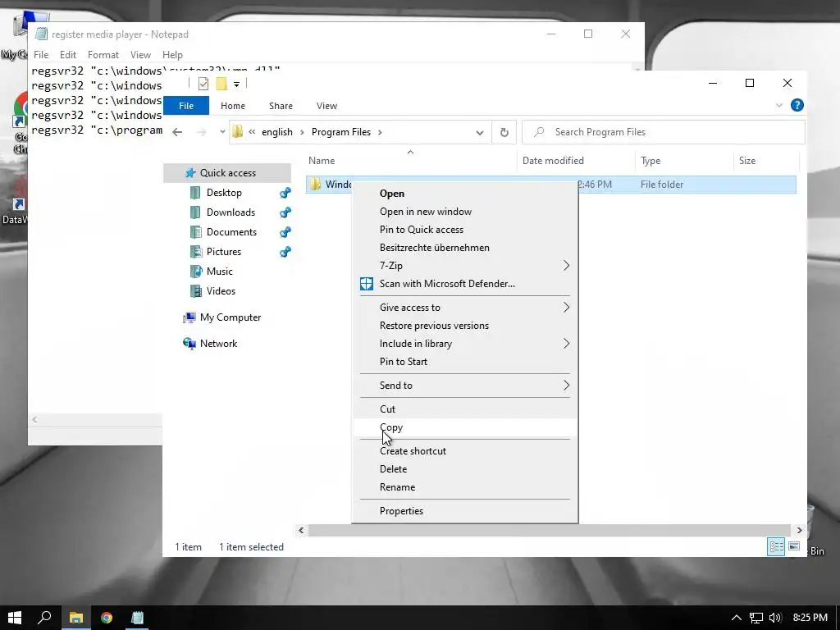The image size is (840, 630).
Task: Click the pin icon next to Documents
Action: (x=285, y=232)
